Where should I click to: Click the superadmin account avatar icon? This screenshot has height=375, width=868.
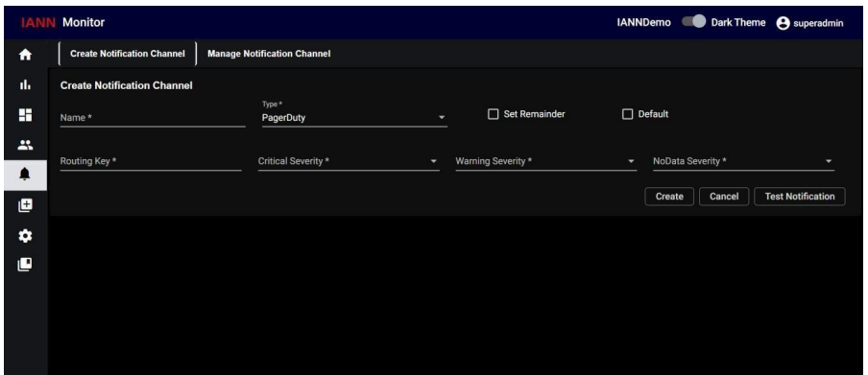pyautogui.click(x=783, y=23)
